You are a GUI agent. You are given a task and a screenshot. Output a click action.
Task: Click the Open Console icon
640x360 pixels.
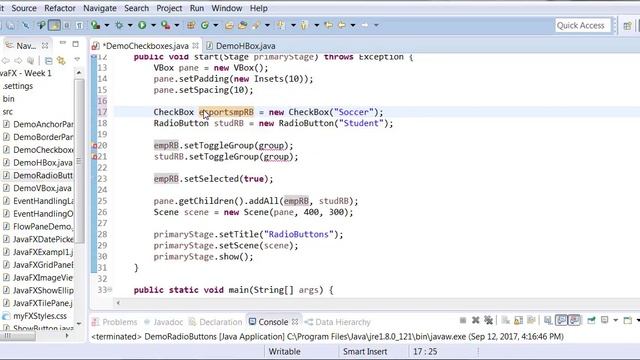click(x=628, y=320)
